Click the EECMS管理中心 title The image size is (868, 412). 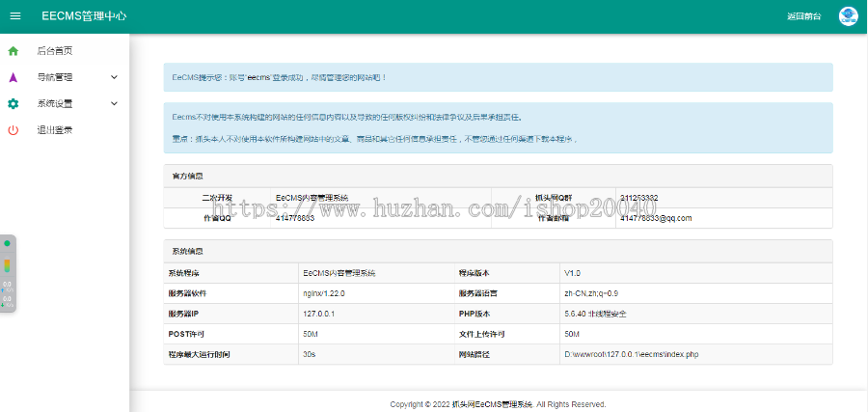[x=84, y=16]
